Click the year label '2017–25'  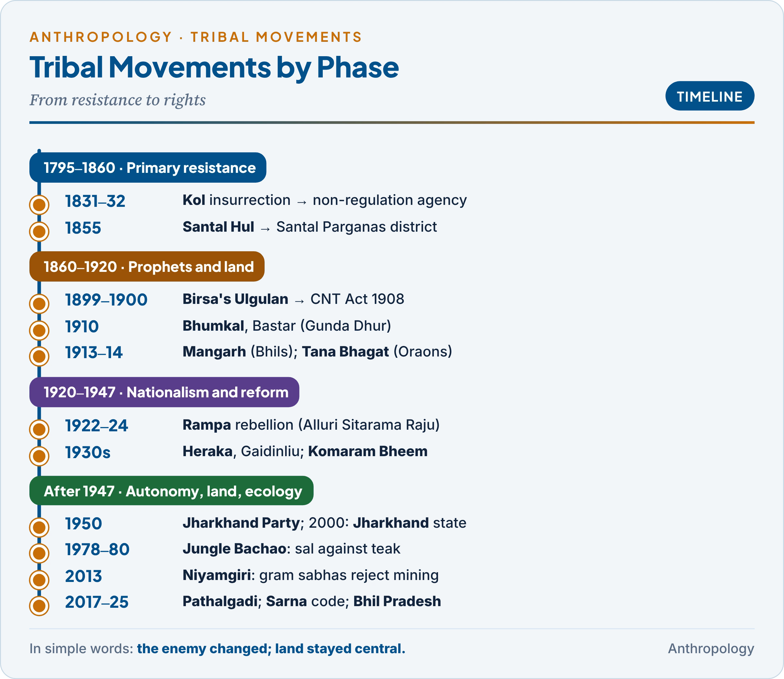pos(97,603)
